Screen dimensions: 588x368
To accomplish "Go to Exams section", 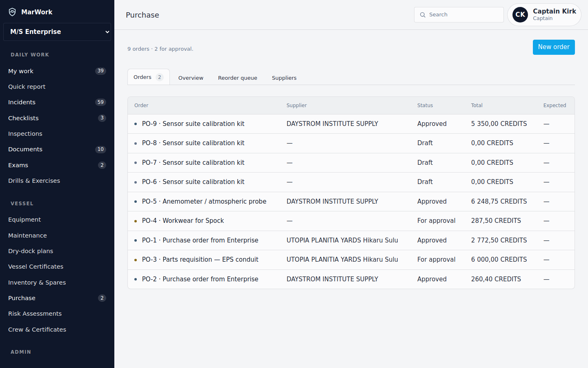I will tap(57, 165).
